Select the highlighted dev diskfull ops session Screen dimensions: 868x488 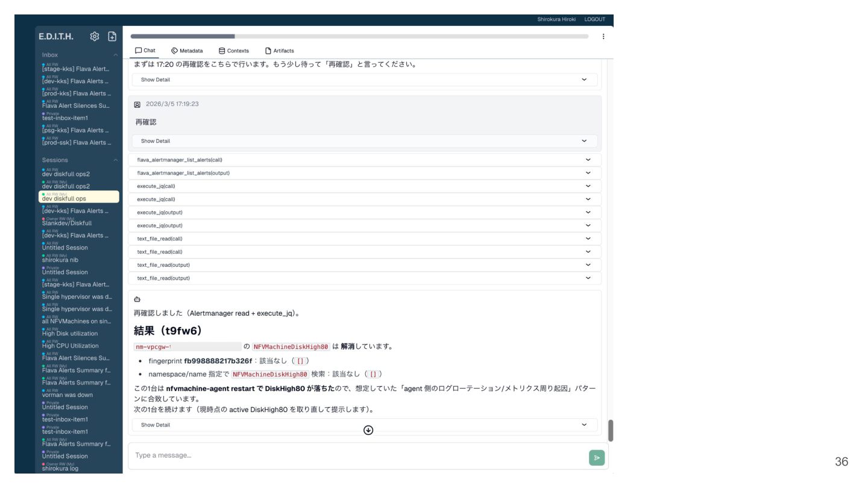[x=79, y=197]
